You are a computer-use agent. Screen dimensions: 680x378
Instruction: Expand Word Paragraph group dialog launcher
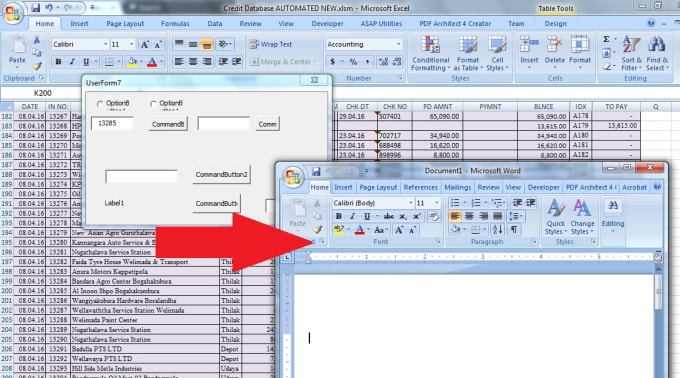pos(534,241)
